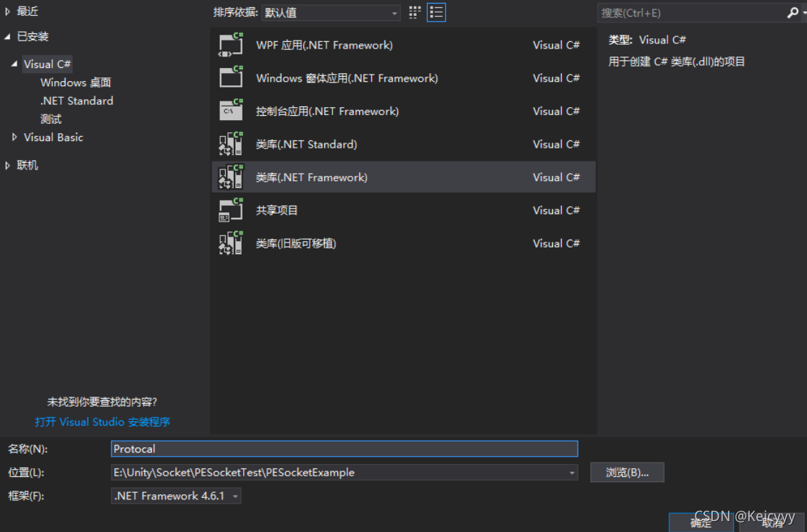Select the Windows 窗体应用 template icon

229,78
